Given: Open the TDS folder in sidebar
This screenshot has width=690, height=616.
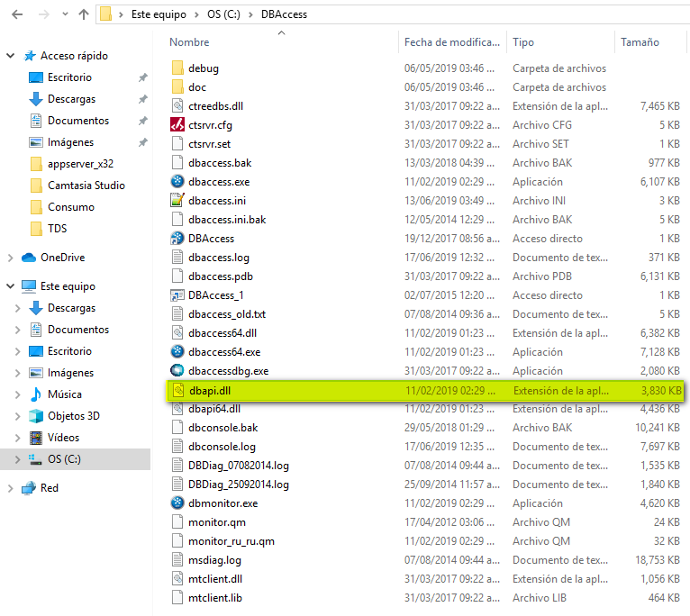Looking at the screenshot, I should point(58,229).
